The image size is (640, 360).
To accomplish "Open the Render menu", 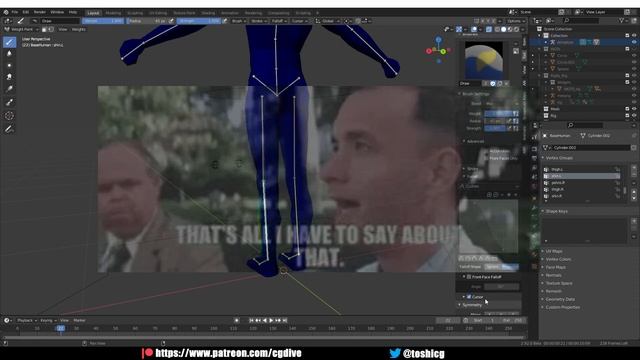I will (40, 12).
